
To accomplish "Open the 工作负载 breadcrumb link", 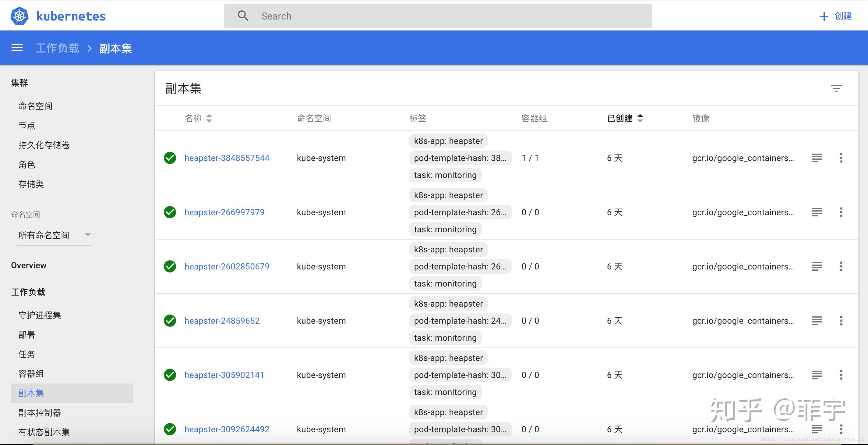I will pyautogui.click(x=57, y=48).
